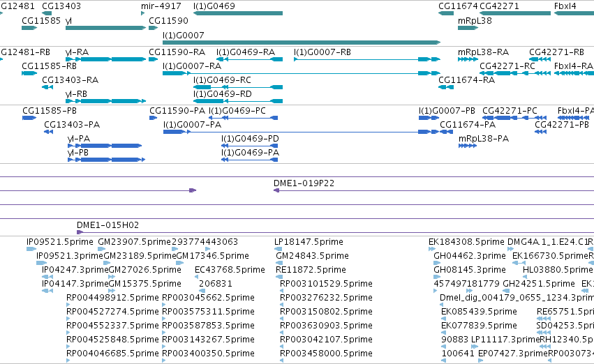Click protein CG13403-PA label
Screen dimensions: 594x364
point(72,125)
